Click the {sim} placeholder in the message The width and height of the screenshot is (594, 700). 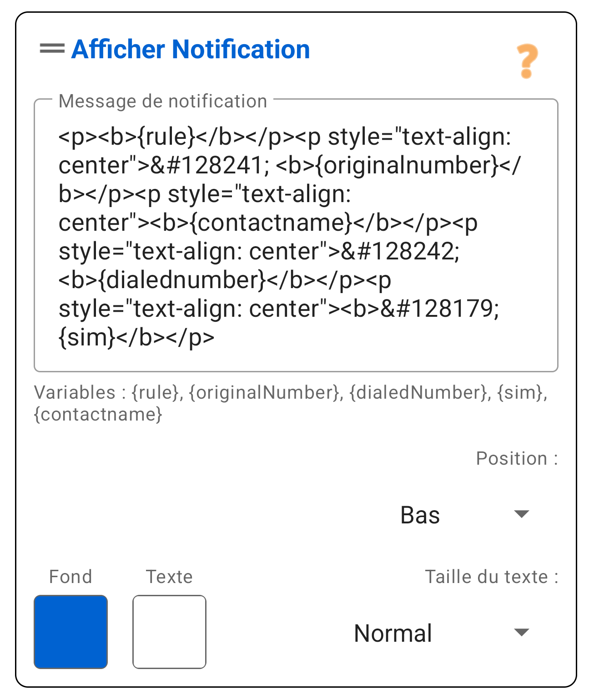point(85,337)
